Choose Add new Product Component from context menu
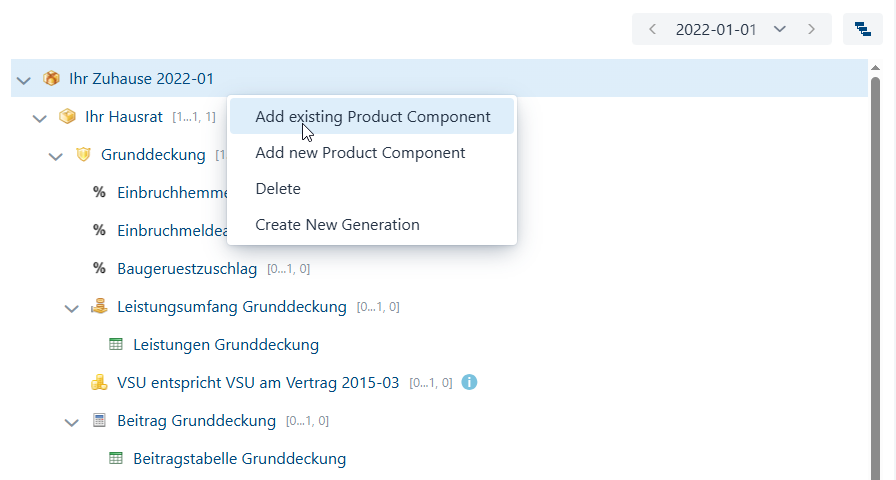896x480 pixels. (x=372, y=153)
